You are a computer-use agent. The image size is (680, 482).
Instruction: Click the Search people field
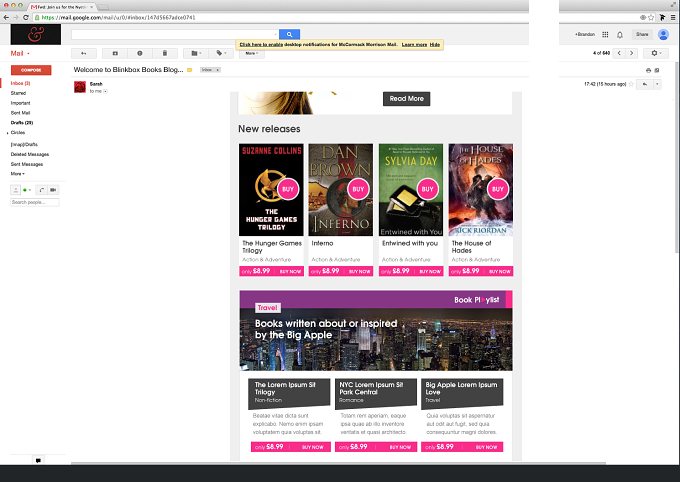tap(35, 202)
